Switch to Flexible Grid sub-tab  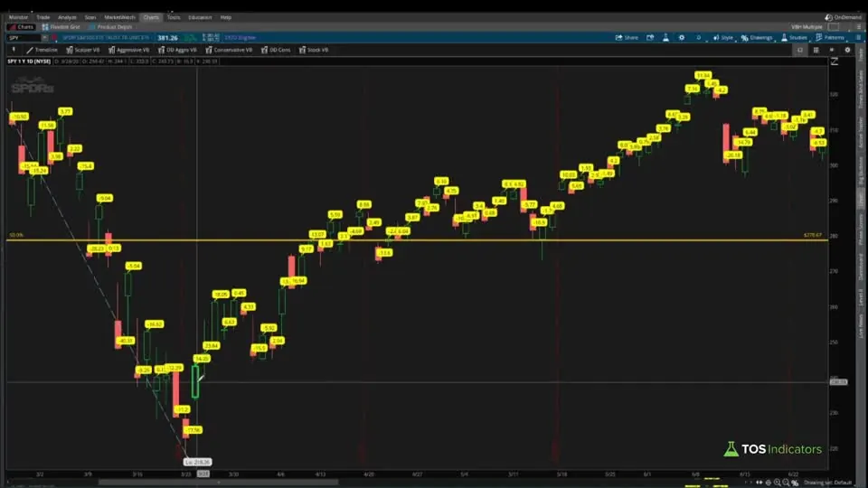61,26
